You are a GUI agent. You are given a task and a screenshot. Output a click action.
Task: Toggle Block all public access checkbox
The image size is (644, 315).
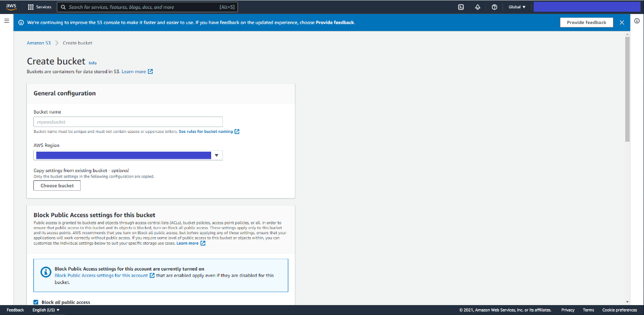36,302
